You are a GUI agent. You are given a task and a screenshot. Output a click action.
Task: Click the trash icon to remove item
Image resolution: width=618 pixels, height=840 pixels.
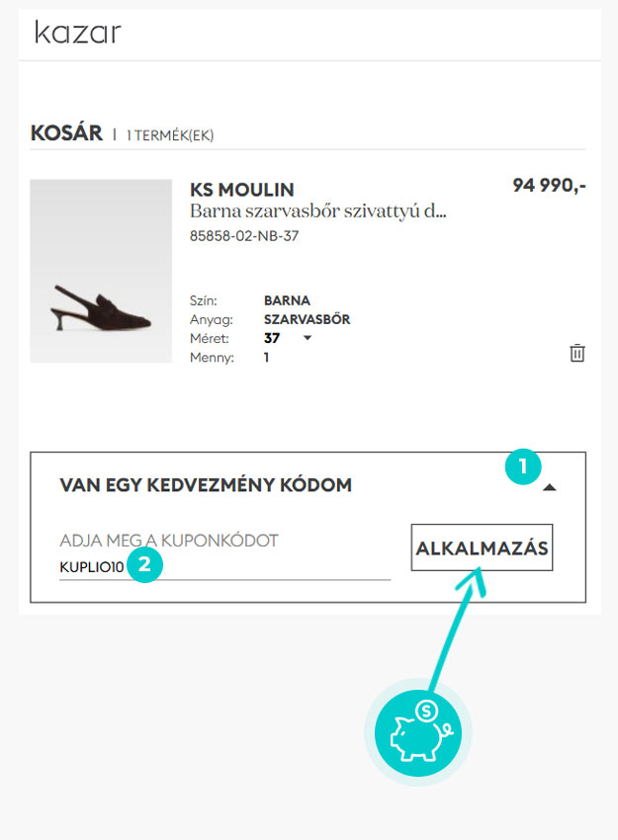tap(577, 353)
